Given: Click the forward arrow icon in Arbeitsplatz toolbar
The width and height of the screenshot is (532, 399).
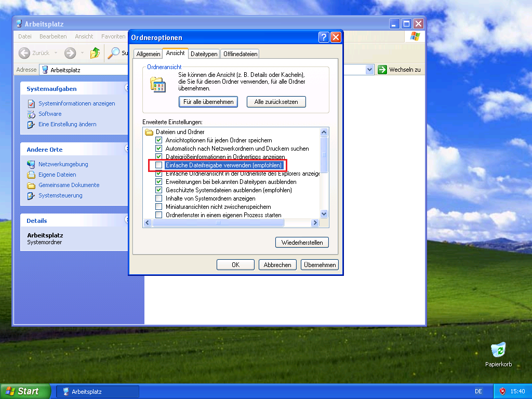Looking at the screenshot, I should (x=70, y=53).
